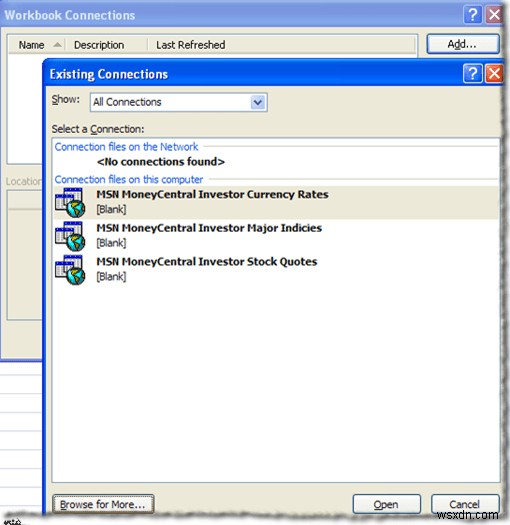The height and width of the screenshot is (525, 510).
Task: Click the 'Select a Connection:' label
Action: click(x=98, y=129)
